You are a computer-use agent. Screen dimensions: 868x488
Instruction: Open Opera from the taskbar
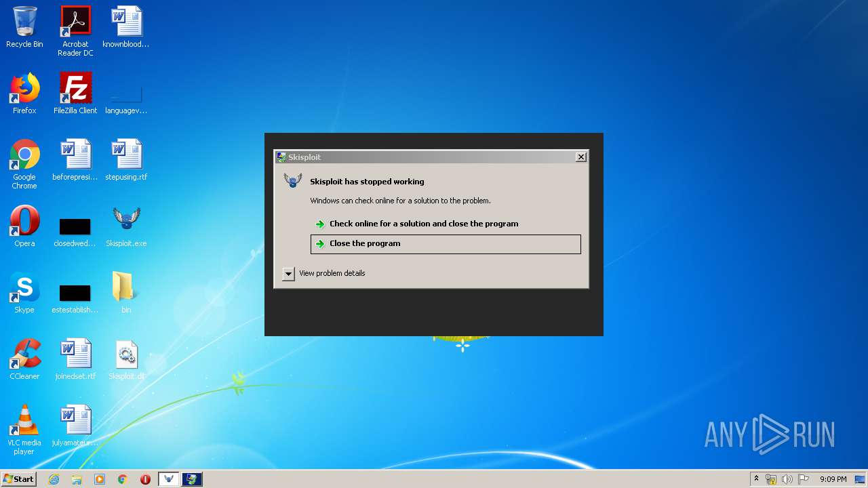145,479
